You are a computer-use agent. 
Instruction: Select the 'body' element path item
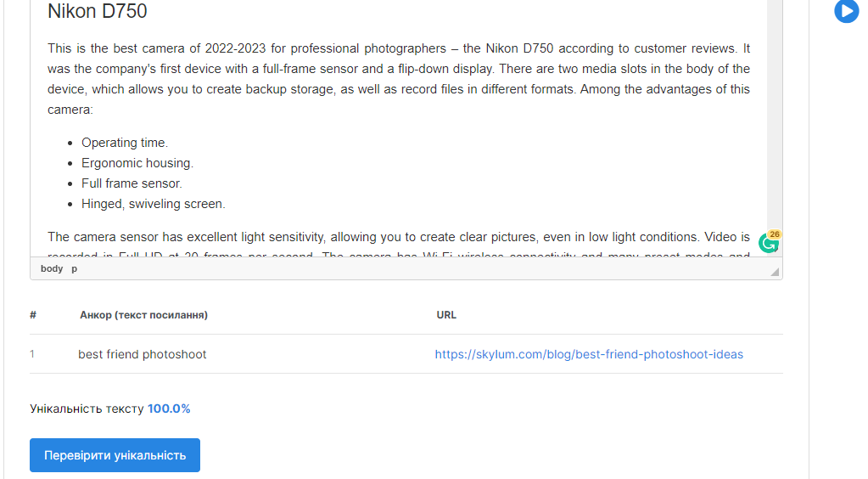tap(52, 268)
